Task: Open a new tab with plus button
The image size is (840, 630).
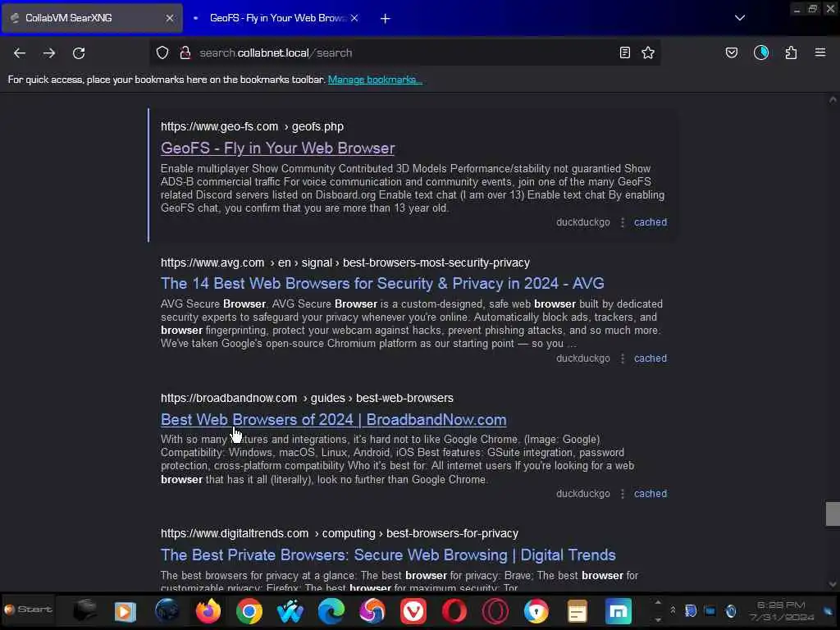Action: coord(386,18)
